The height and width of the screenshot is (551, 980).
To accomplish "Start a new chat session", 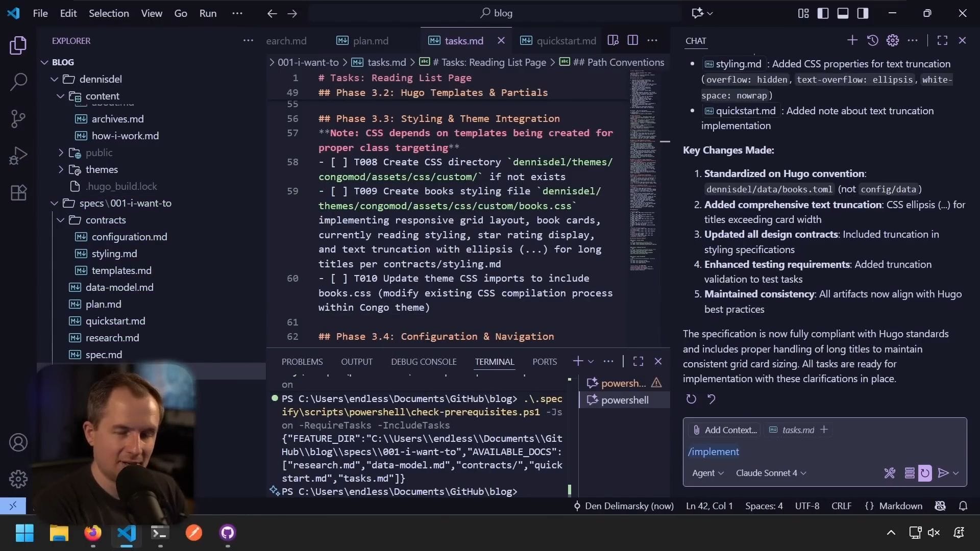I will tap(852, 40).
